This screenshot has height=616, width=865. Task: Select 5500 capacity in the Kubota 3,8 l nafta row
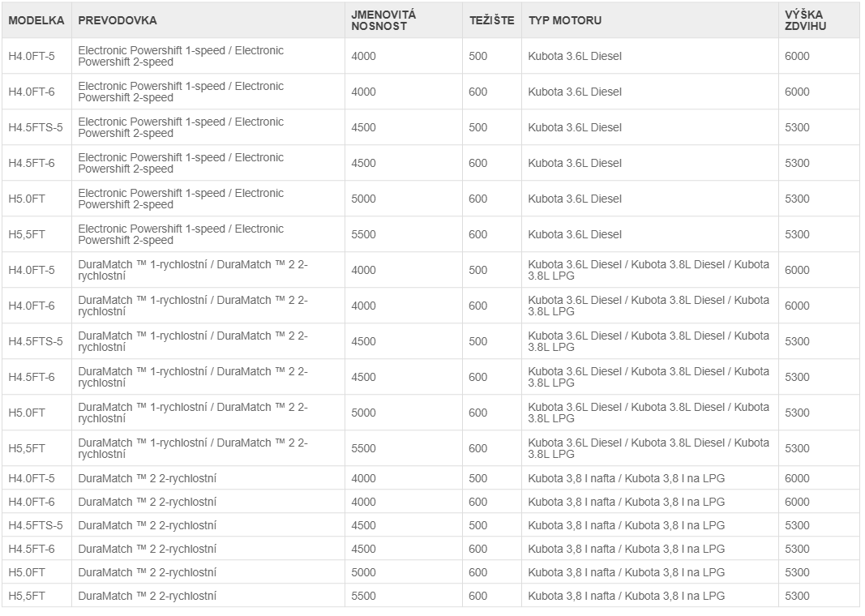[363, 597]
